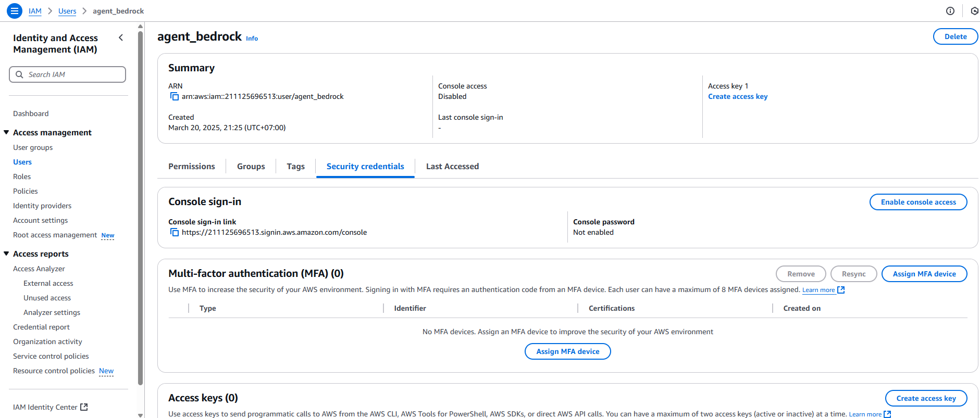The width and height of the screenshot is (980, 418).
Task: Open Account settings in the sidebar
Action: 41,220
